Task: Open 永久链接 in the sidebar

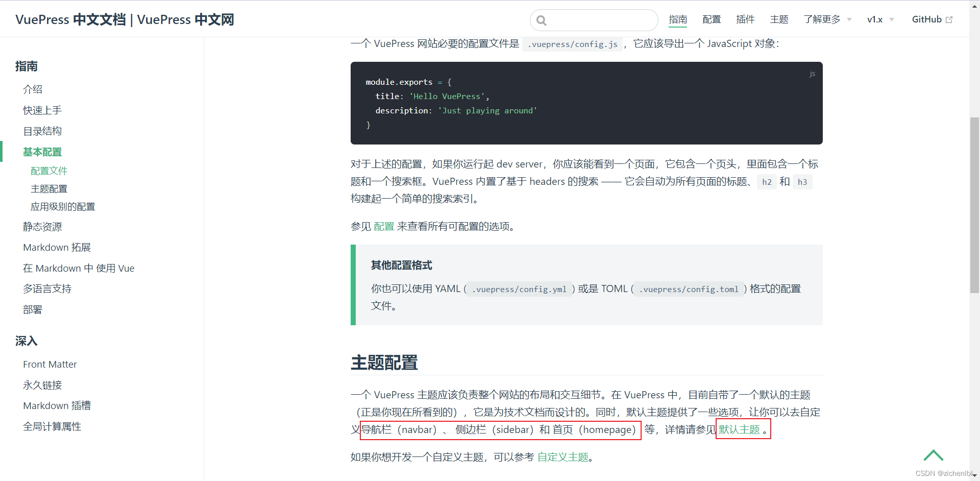Action: [x=42, y=386]
